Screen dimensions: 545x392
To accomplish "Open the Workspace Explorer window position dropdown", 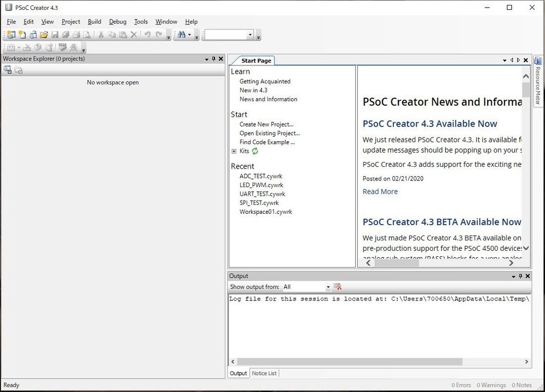I will click(207, 59).
